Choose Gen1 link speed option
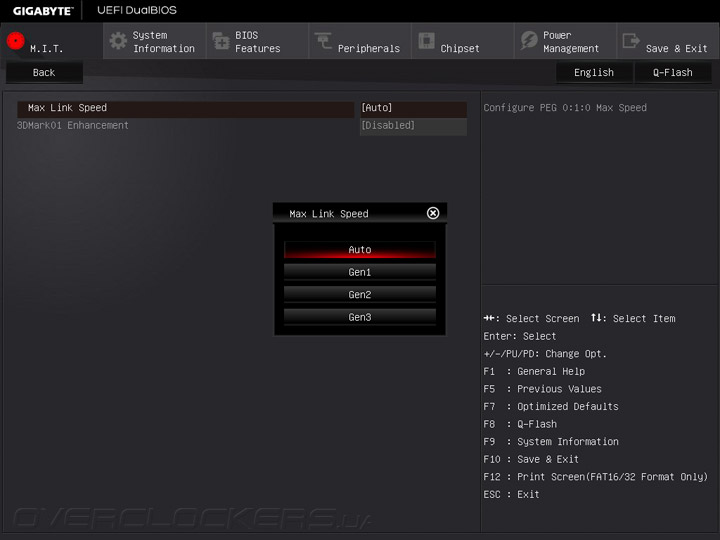The height and width of the screenshot is (540, 720). pos(360,272)
